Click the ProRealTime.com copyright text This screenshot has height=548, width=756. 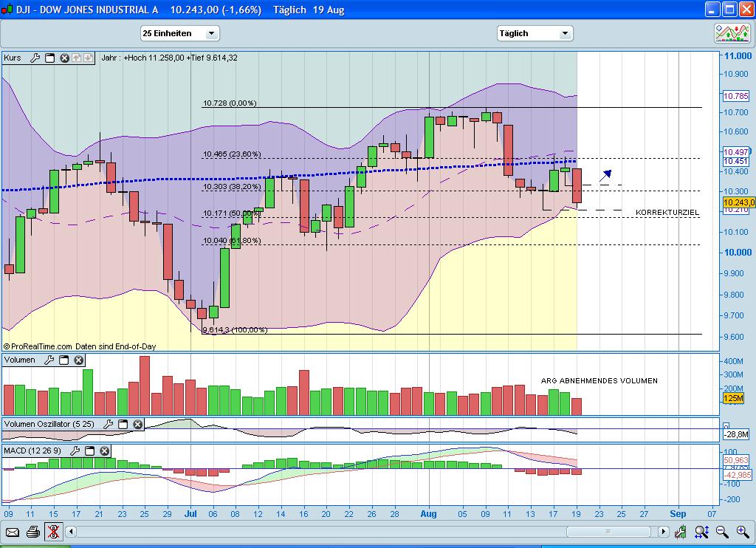pyautogui.click(x=80, y=346)
